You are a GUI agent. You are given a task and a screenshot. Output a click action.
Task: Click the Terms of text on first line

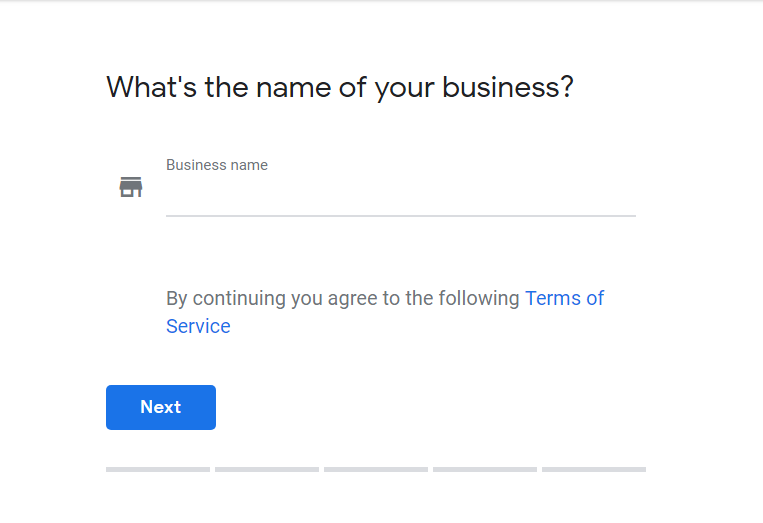tap(564, 298)
